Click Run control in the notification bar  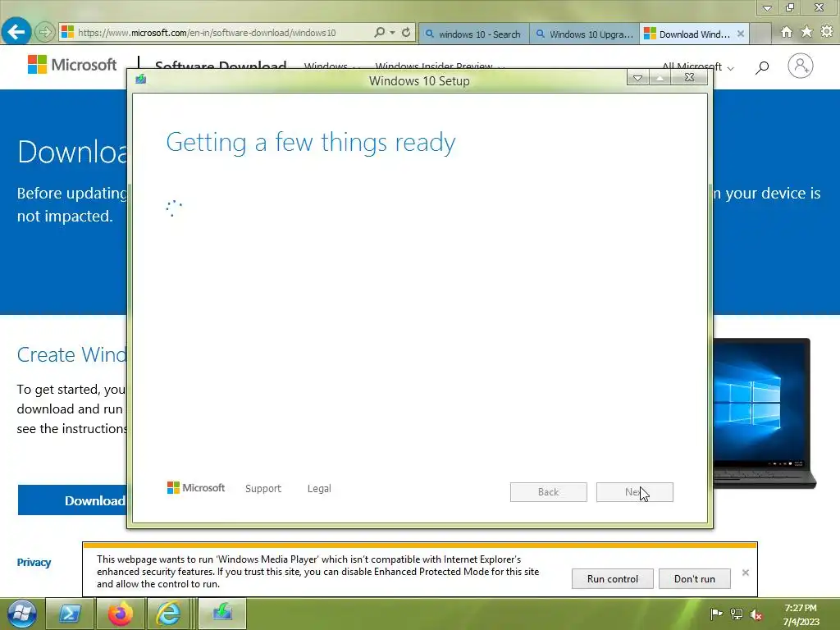pos(612,578)
